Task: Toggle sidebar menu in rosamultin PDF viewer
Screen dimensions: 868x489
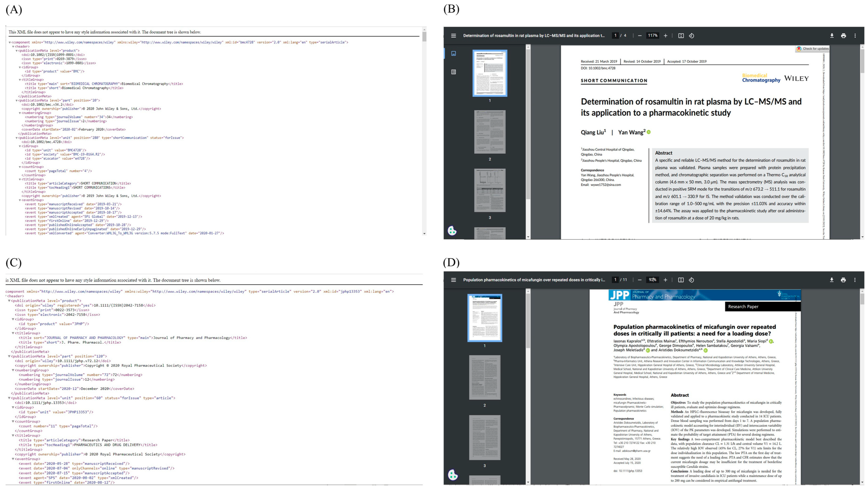Action: click(x=454, y=36)
